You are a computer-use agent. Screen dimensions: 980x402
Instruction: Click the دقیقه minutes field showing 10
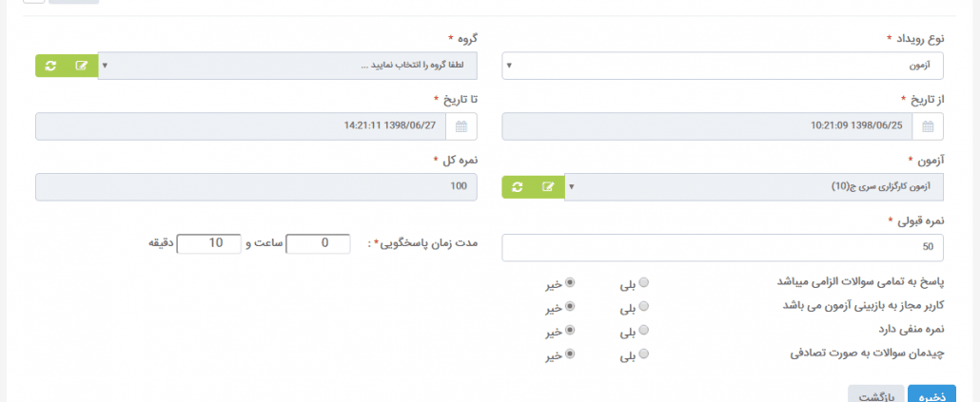(x=208, y=244)
